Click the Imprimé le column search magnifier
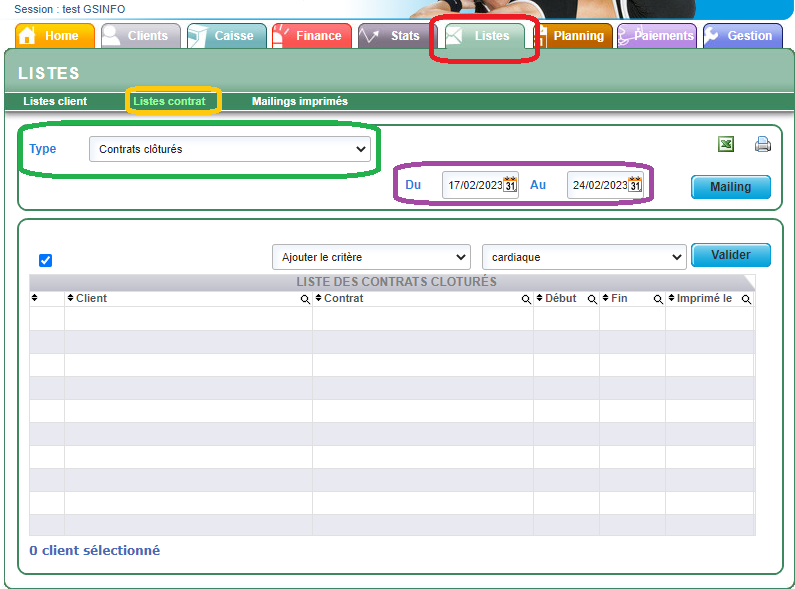Viewport: 795px width, 589px height. click(x=746, y=299)
